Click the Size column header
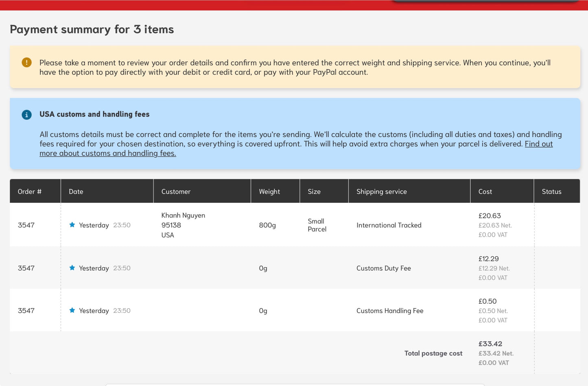The height and width of the screenshot is (386, 588). tap(314, 191)
